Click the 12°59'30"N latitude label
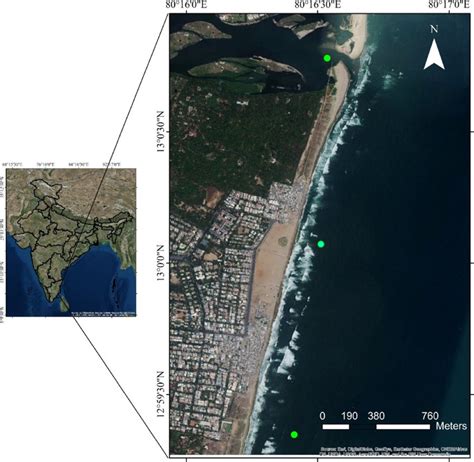The image size is (474, 462). tap(161, 394)
